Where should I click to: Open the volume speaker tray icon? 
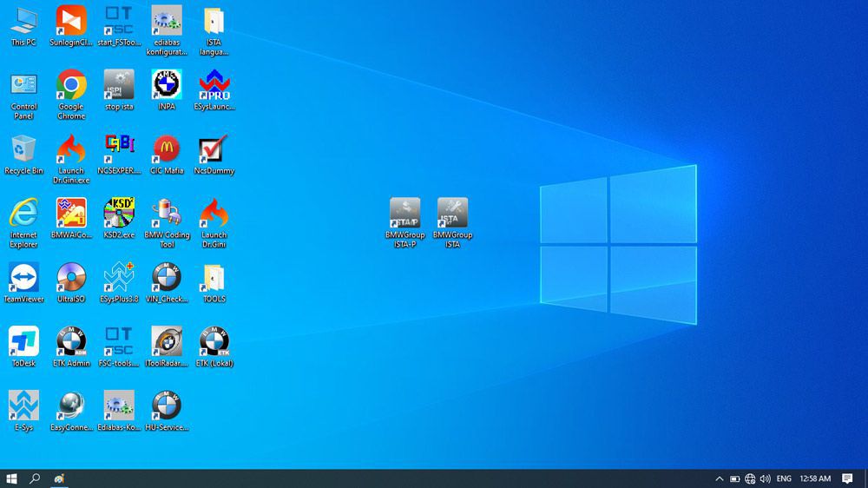coord(765,478)
